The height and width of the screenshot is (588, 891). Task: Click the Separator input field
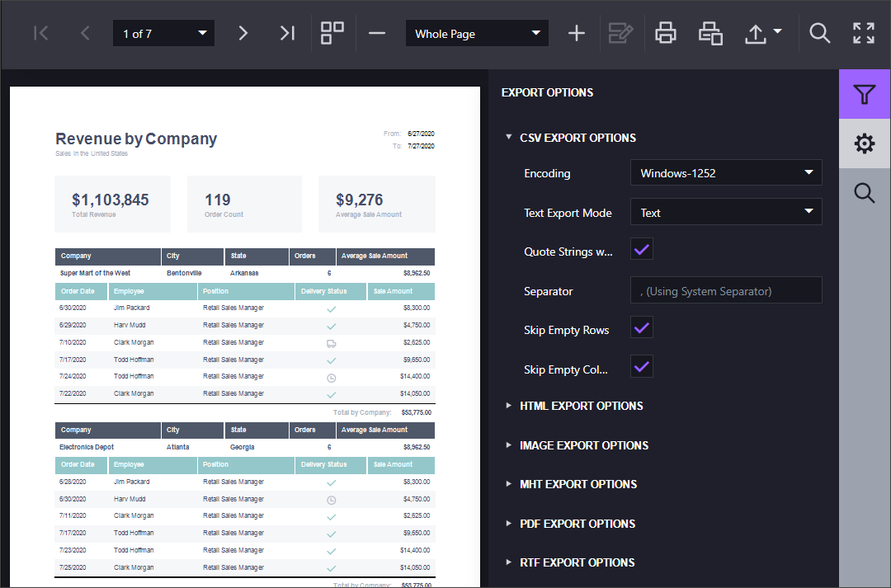pos(726,290)
